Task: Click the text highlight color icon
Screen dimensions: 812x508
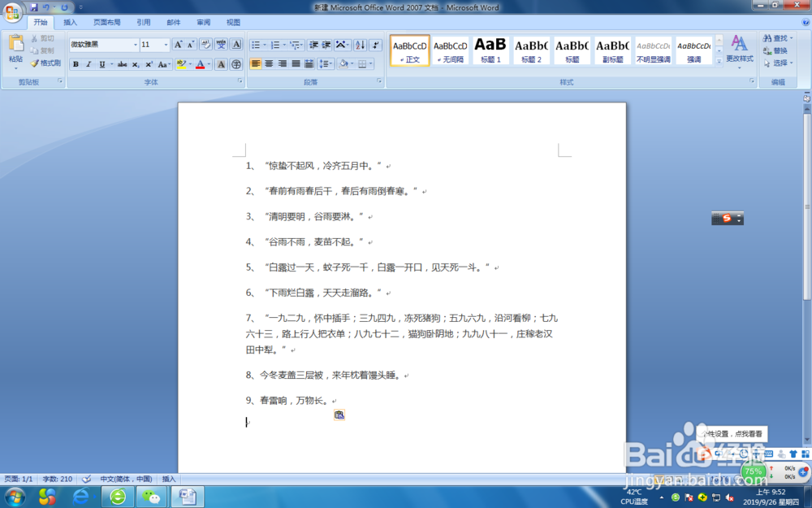Action: point(182,63)
